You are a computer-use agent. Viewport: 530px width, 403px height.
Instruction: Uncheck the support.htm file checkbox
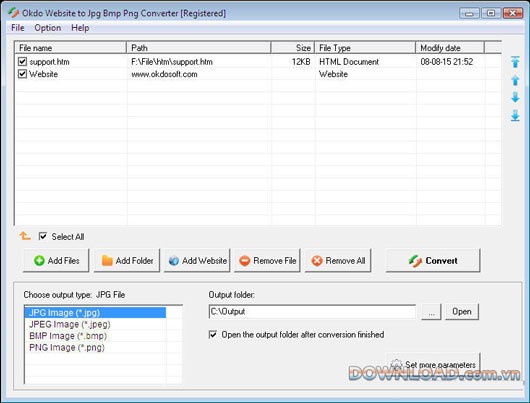point(22,62)
